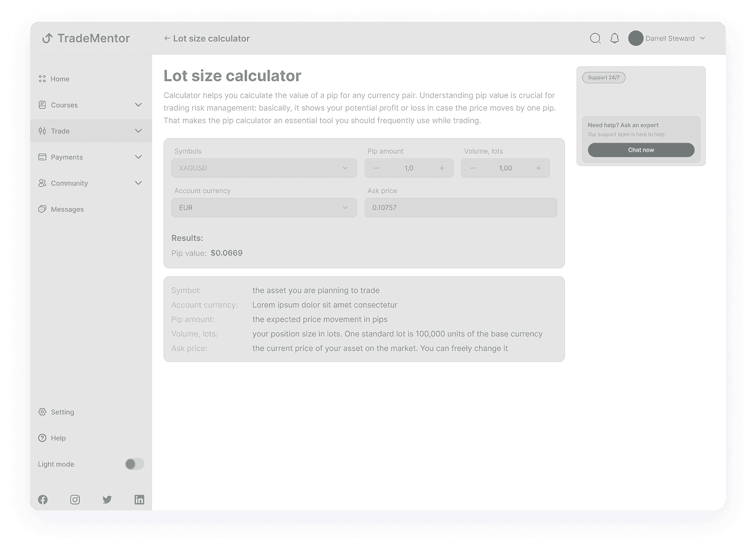Open the LinkedIn social icon
Viewport: 756px width, 549px height.
pyautogui.click(x=139, y=499)
